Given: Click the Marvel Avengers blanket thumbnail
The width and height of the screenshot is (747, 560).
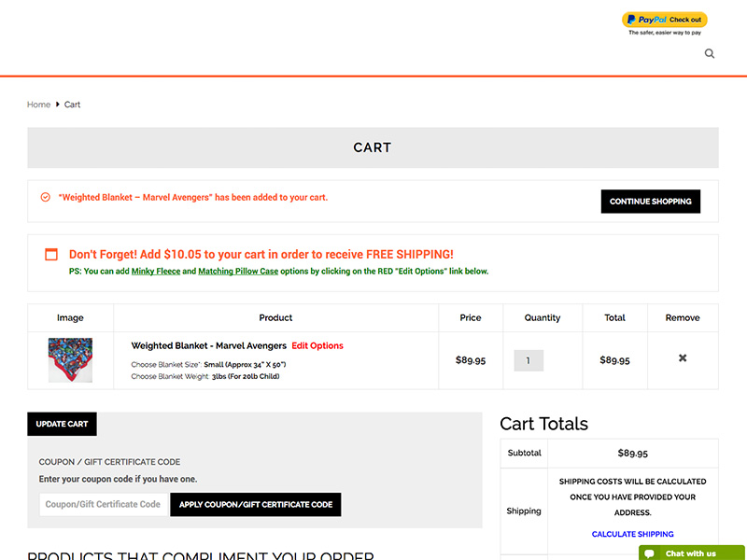Looking at the screenshot, I should 71,360.
